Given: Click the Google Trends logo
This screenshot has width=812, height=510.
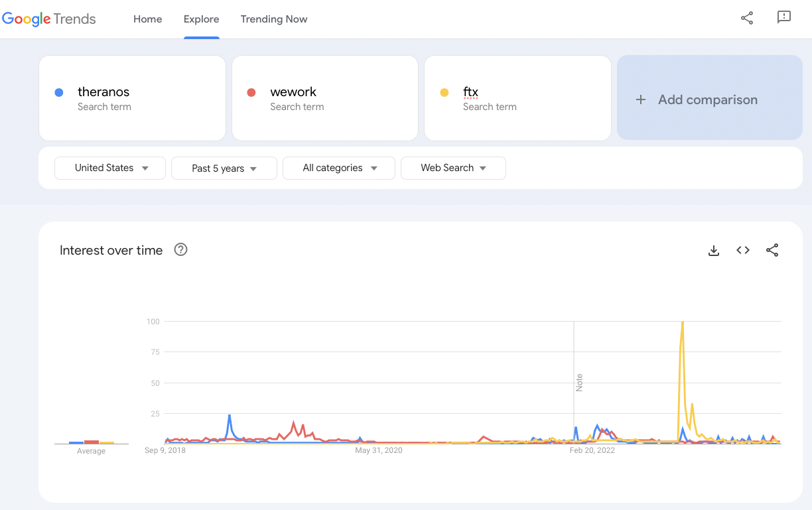Looking at the screenshot, I should pos(49,19).
